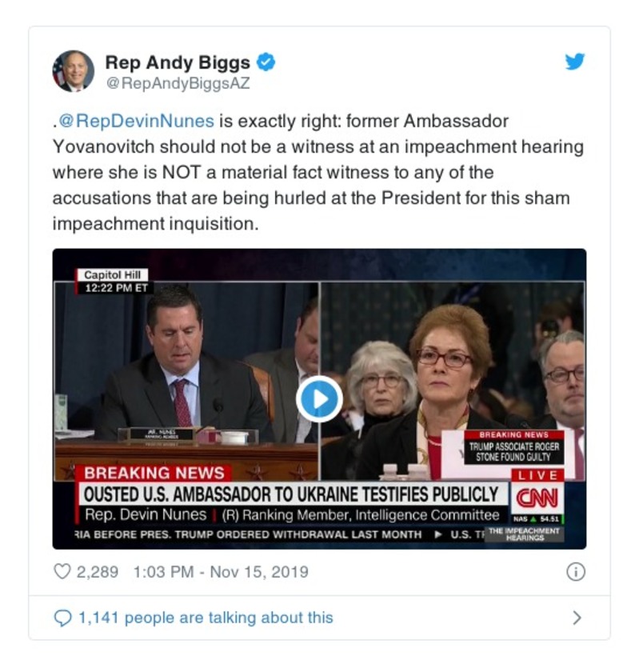Click the 2,289 likes count
Screen dimensions: 639x672
tap(98, 572)
